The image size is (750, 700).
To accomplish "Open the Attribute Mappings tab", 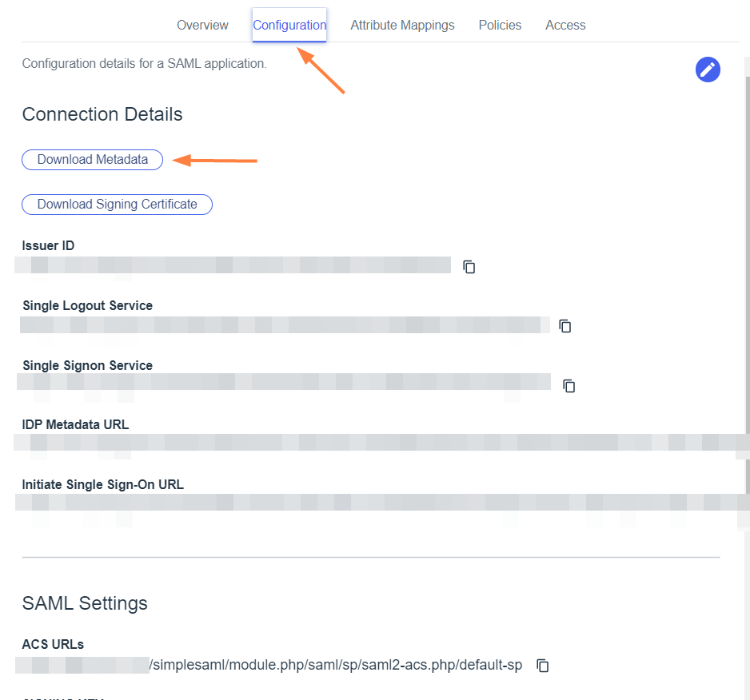I will [402, 26].
